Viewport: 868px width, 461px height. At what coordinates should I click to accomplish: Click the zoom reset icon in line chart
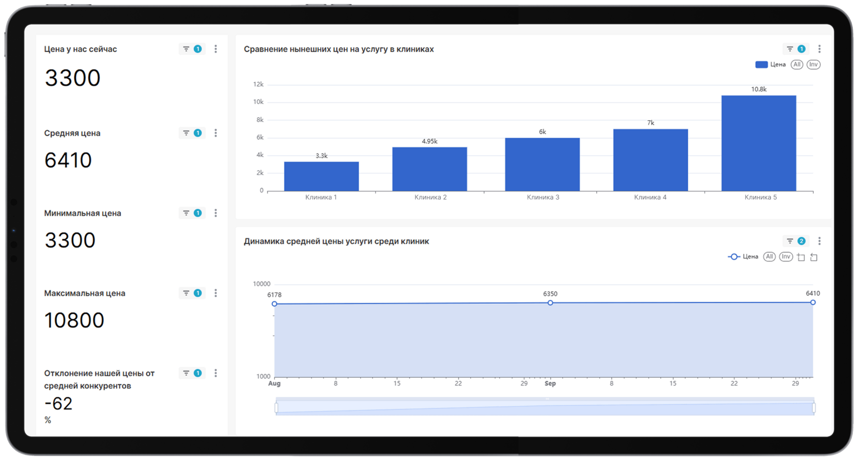814,257
